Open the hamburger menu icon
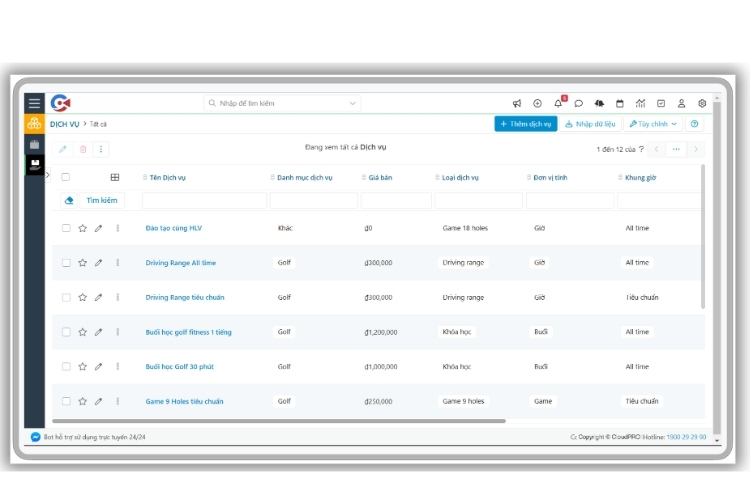Image resolution: width=750 pixels, height=500 pixels. pos(34,103)
